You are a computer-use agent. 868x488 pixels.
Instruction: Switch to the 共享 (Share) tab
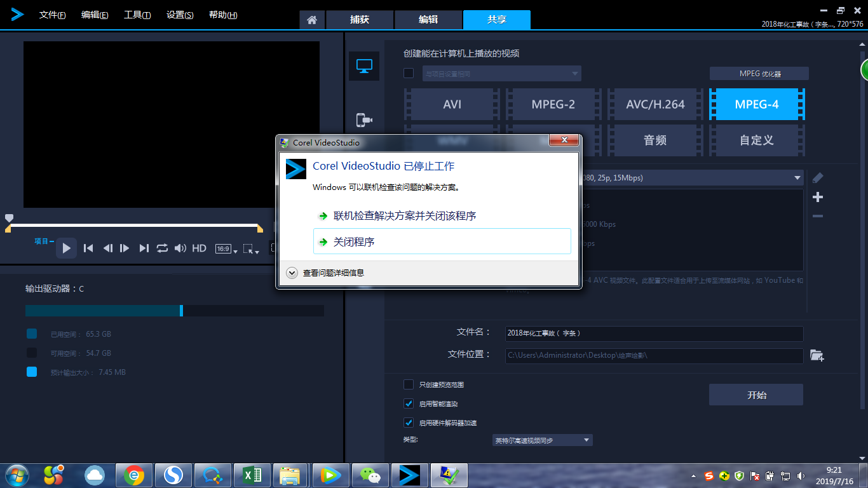click(x=497, y=20)
